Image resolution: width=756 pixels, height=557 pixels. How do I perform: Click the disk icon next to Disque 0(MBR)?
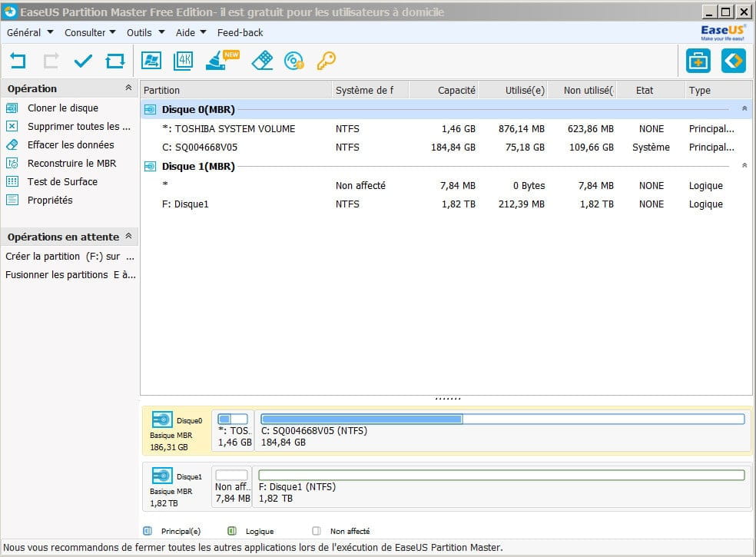(150, 109)
